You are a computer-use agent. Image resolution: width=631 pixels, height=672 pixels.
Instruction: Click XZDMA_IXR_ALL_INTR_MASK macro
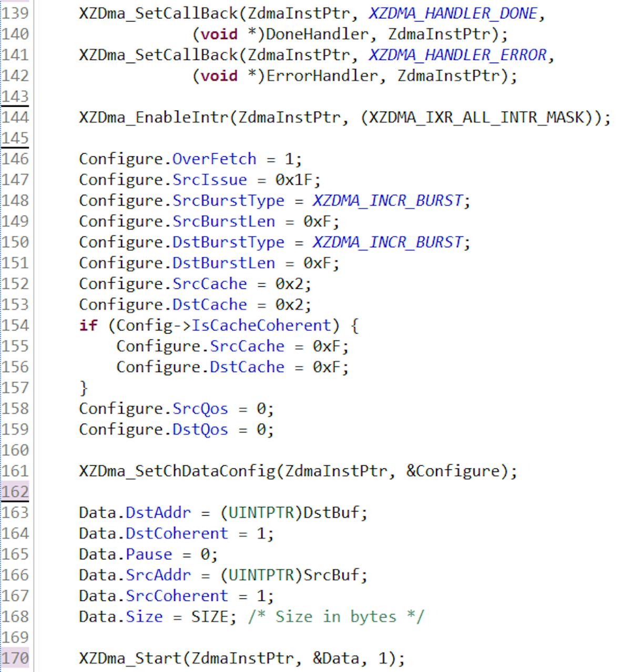[x=476, y=117]
